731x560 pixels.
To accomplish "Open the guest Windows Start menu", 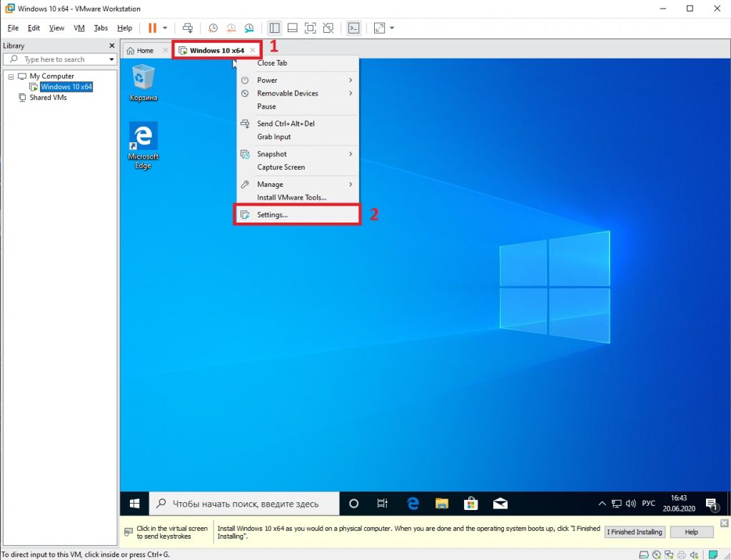I will click(135, 504).
